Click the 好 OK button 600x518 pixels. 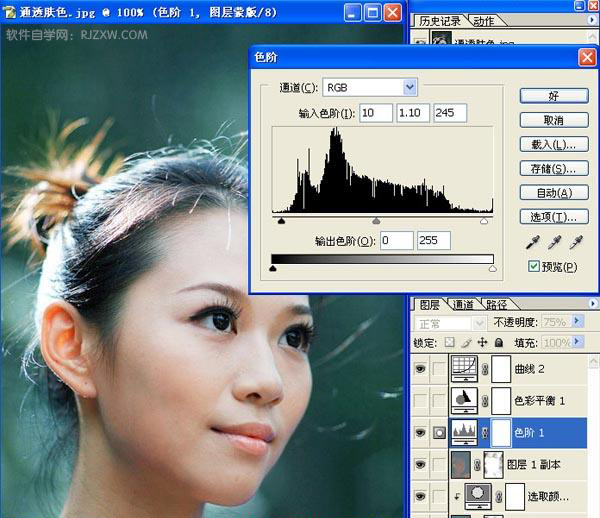click(554, 96)
